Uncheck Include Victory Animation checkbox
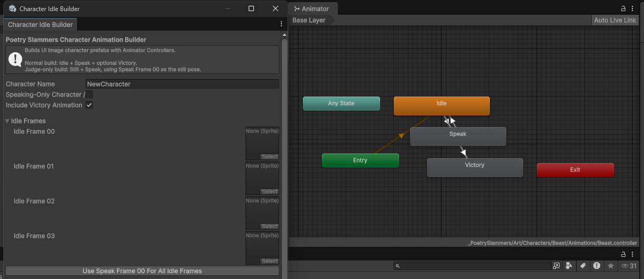644x279 pixels. [x=89, y=105]
